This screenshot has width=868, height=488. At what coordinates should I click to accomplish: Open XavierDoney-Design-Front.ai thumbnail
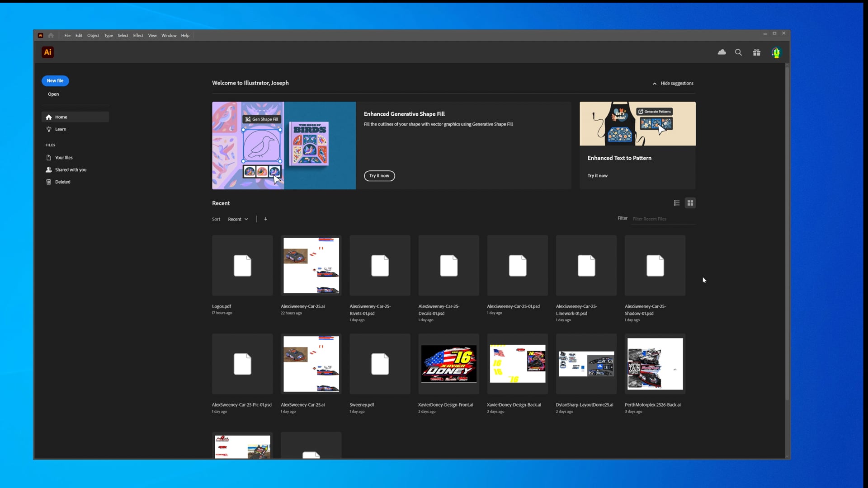[x=448, y=364]
